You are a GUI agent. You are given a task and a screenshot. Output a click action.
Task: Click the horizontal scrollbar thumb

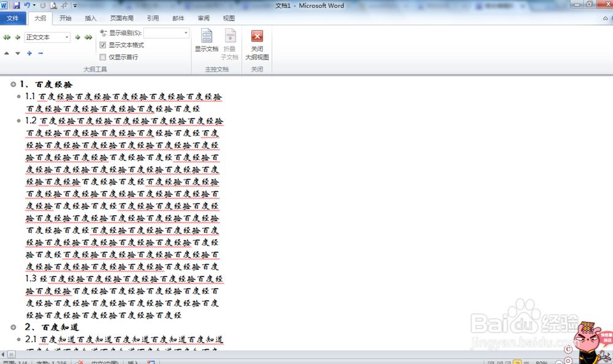(x=11, y=354)
